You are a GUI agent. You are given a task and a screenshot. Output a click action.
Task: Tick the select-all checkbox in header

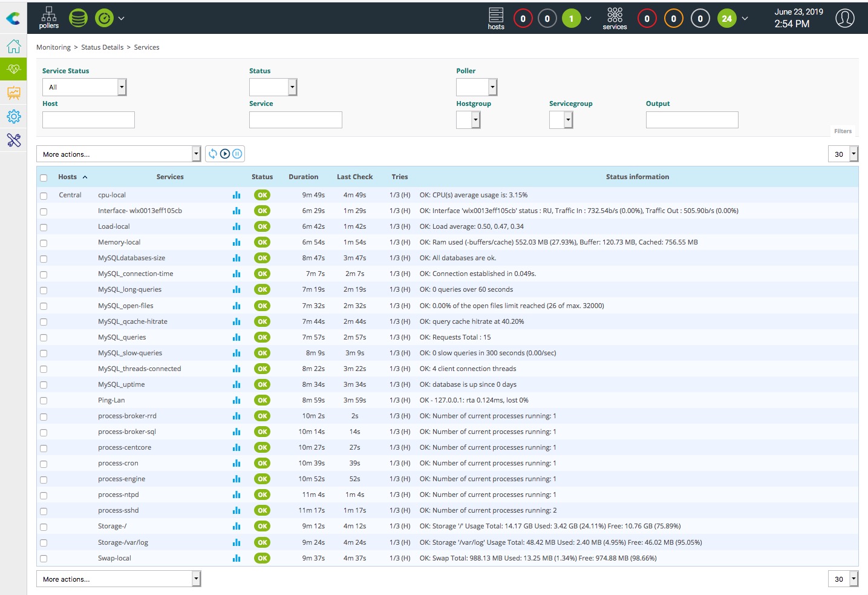point(44,178)
